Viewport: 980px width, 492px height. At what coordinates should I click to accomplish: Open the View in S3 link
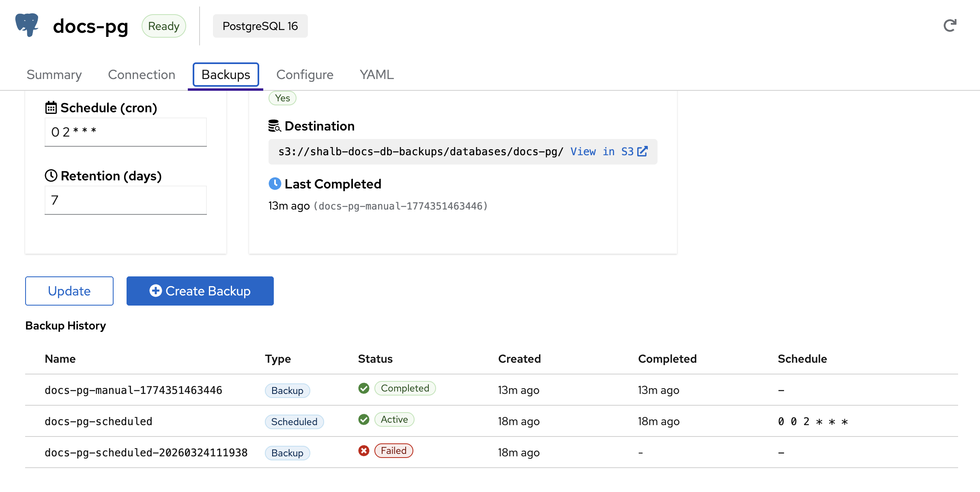click(x=608, y=152)
